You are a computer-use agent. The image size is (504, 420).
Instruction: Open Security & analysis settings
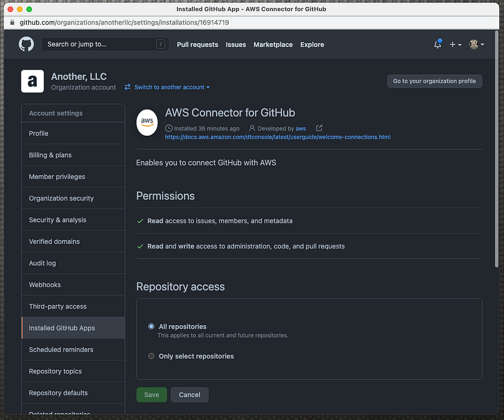point(73,220)
